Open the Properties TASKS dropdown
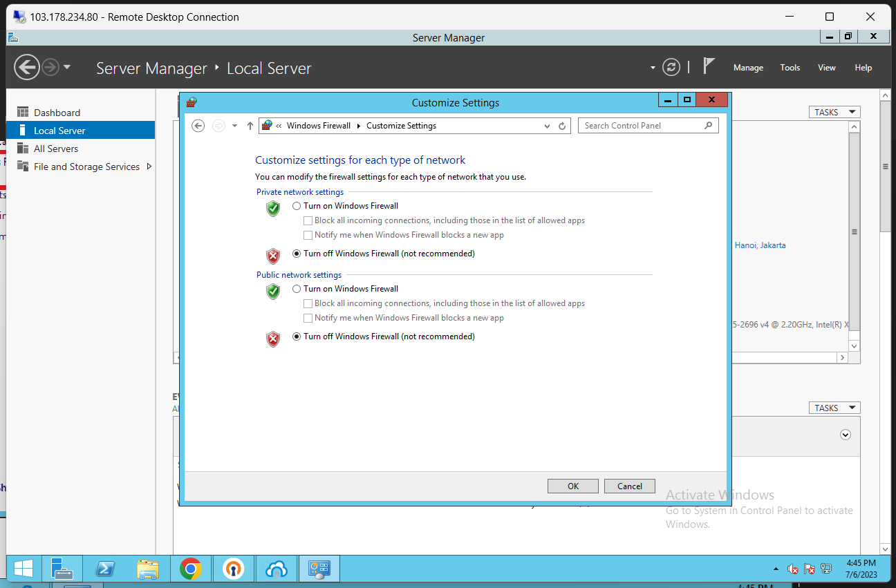This screenshot has height=588, width=896. click(x=834, y=112)
